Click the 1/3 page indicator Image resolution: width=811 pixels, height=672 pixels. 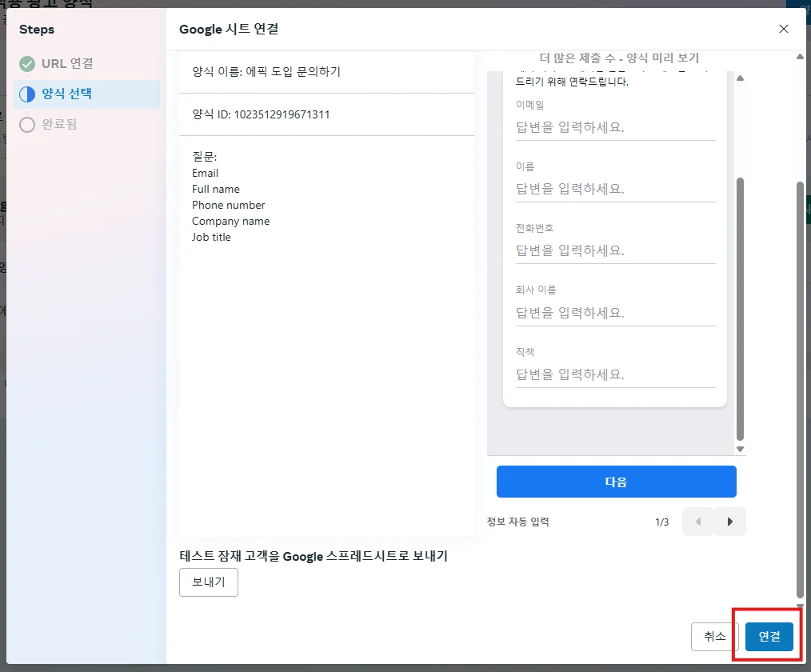pyautogui.click(x=662, y=522)
